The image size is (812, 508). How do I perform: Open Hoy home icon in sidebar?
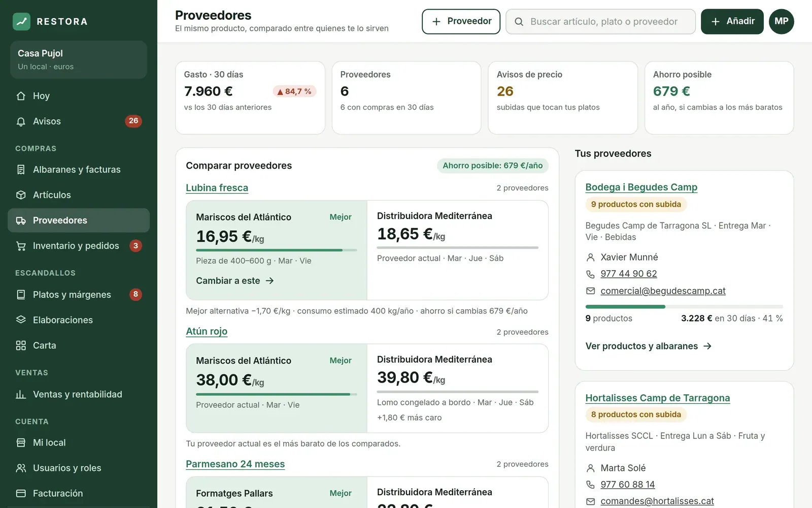pyautogui.click(x=21, y=96)
